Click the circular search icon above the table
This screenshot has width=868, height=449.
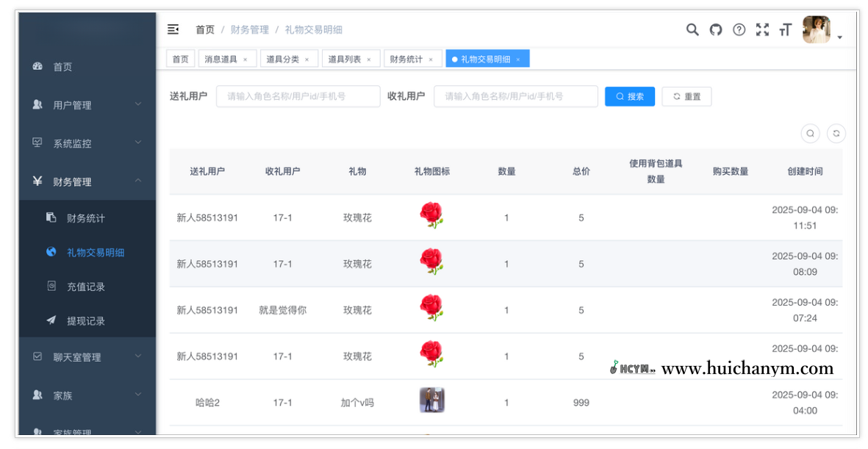click(810, 133)
